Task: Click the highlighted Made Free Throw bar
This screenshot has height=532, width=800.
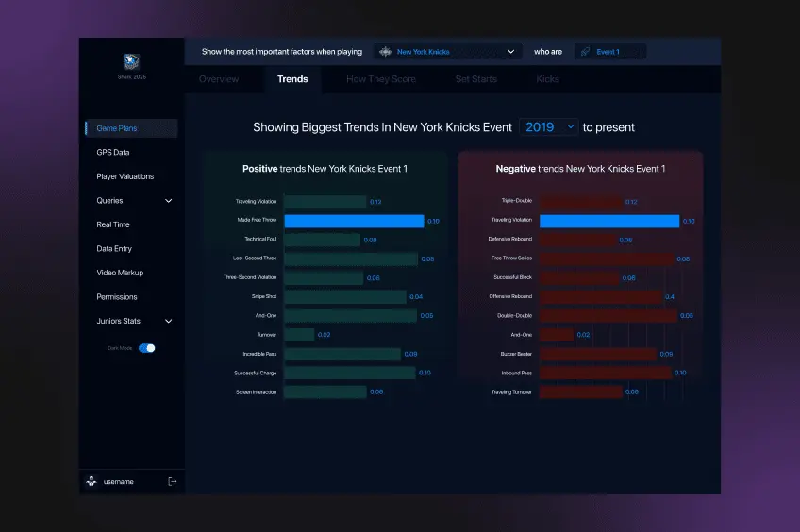Action: 354,221
